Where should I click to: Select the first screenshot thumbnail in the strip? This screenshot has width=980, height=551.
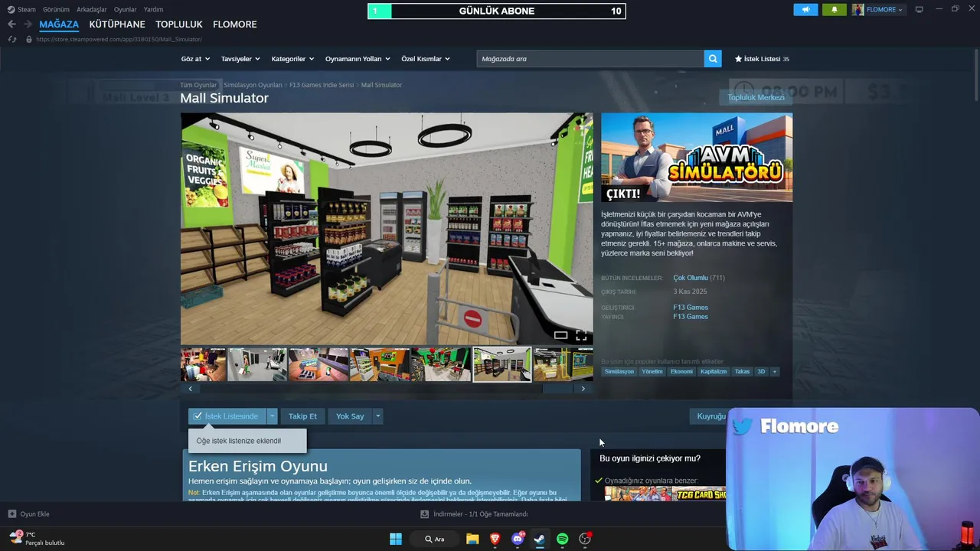203,364
